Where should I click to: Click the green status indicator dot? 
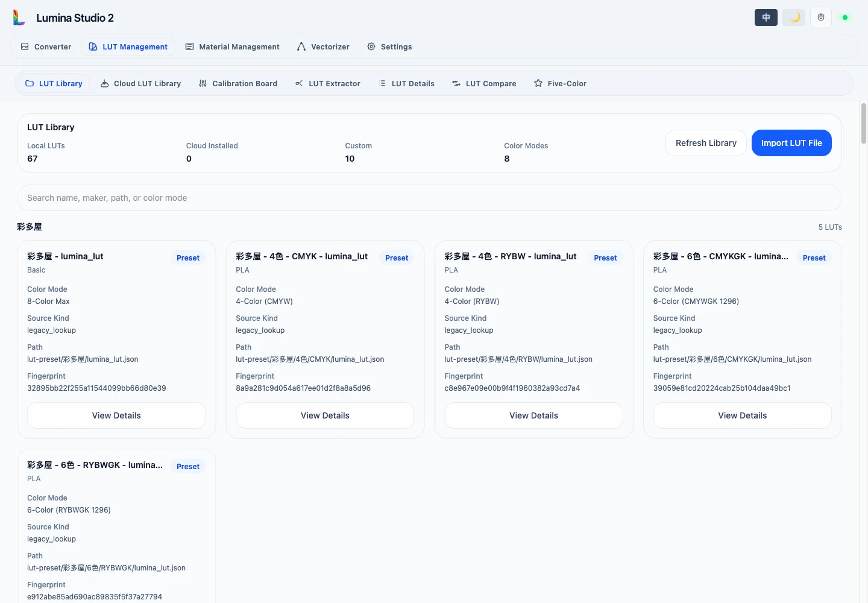click(x=845, y=17)
